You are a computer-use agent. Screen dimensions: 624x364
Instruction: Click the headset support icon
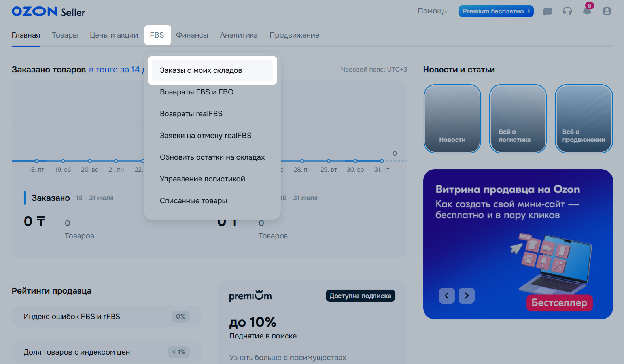(567, 11)
